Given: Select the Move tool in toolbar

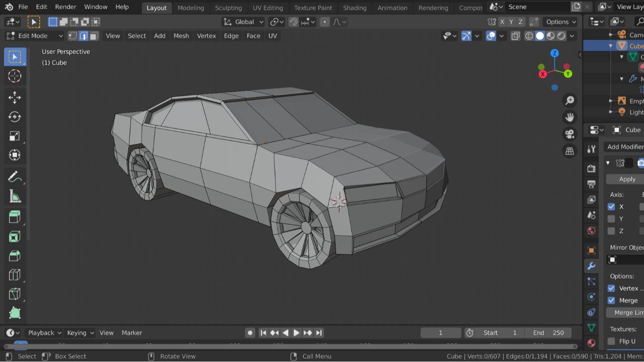Looking at the screenshot, I should [15, 97].
